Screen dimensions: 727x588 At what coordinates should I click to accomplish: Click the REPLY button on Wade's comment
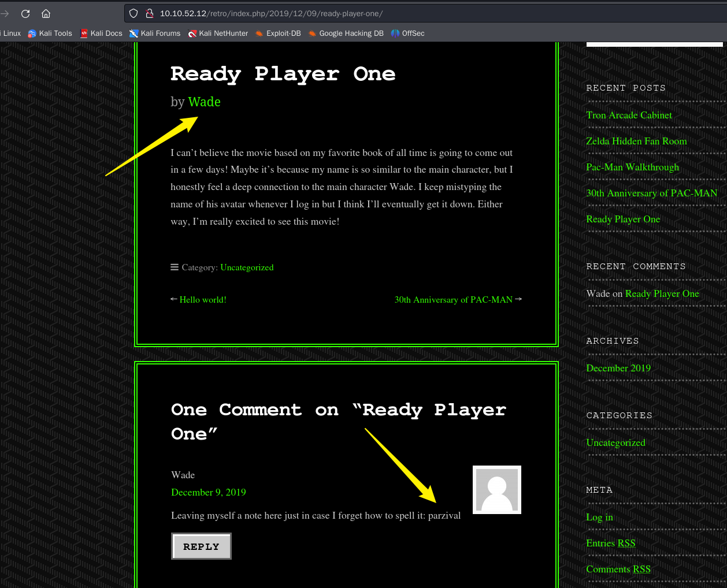pos(201,546)
